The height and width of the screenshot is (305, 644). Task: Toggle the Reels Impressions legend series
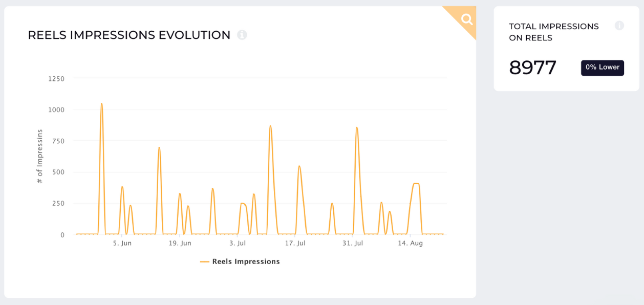point(240,262)
